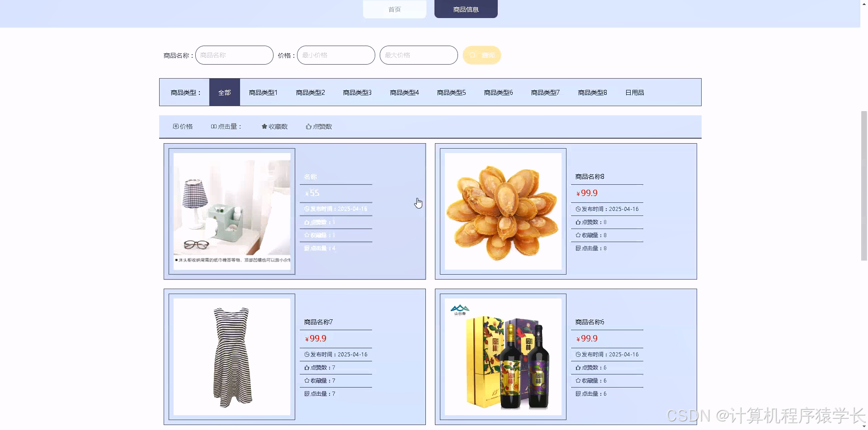
Task: Filter by 商品类型2
Action: (x=310, y=93)
